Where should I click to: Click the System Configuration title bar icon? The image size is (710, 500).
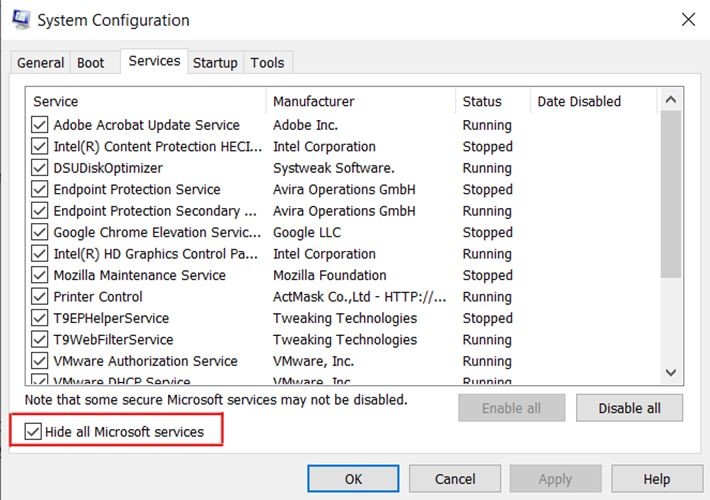(x=18, y=19)
